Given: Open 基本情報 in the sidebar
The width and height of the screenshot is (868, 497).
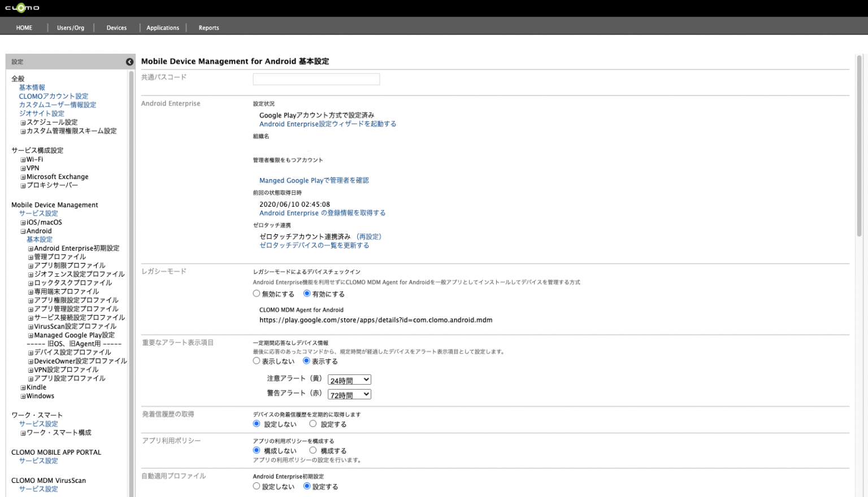Looking at the screenshot, I should coord(32,88).
